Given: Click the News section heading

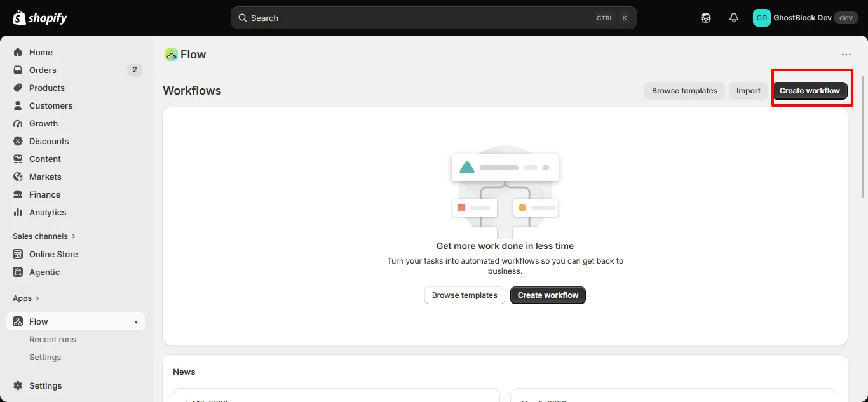Looking at the screenshot, I should (x=184, y=372).
